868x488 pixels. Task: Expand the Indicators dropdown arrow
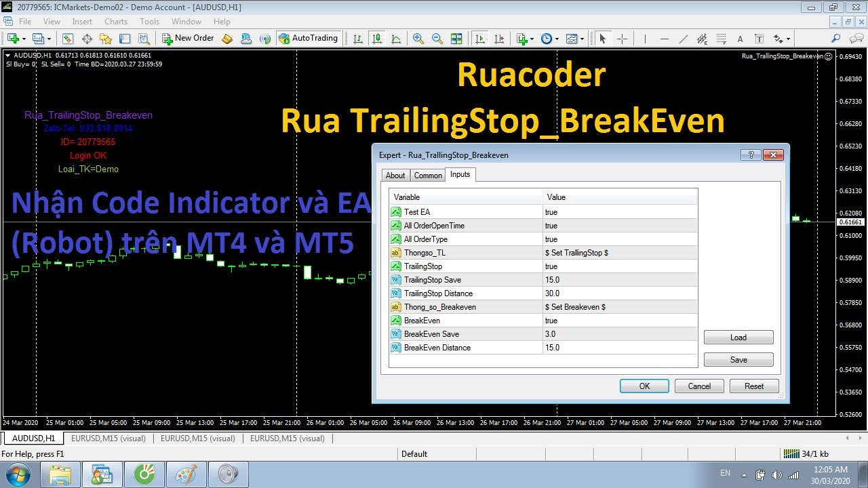(532, 39)
